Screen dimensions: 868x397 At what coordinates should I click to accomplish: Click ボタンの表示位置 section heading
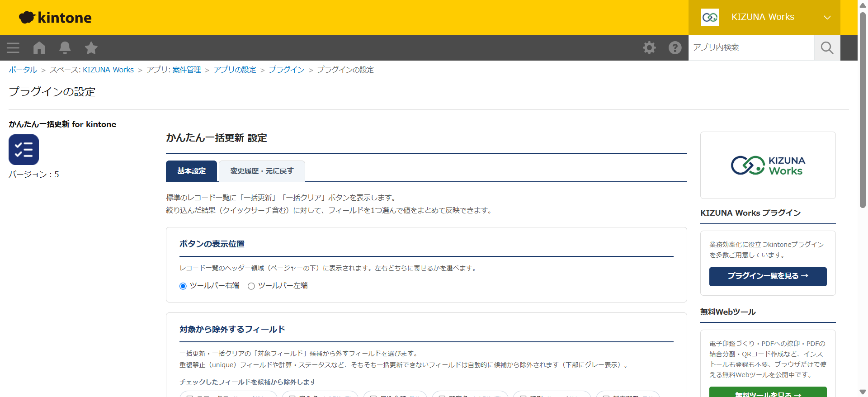pos(212,244)
